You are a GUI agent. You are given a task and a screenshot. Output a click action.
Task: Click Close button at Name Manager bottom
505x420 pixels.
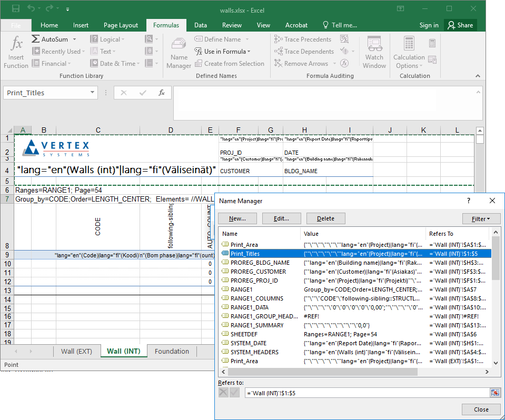click(x=481, y=409)
